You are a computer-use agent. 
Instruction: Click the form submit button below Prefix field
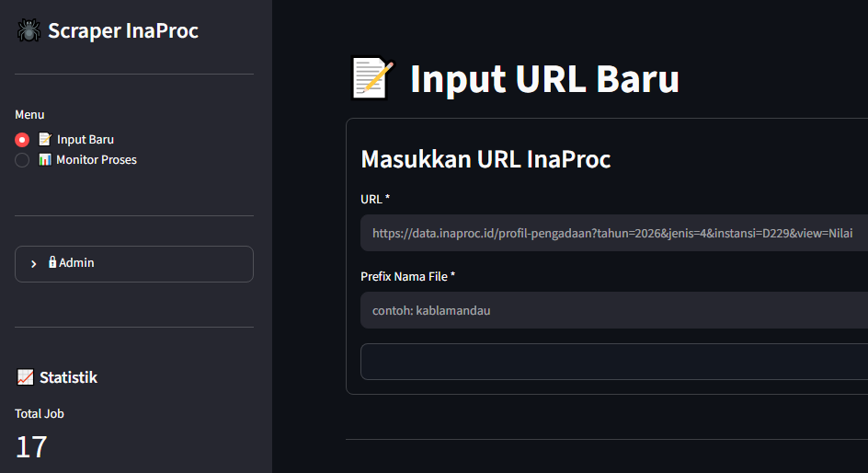coord(614,362)
